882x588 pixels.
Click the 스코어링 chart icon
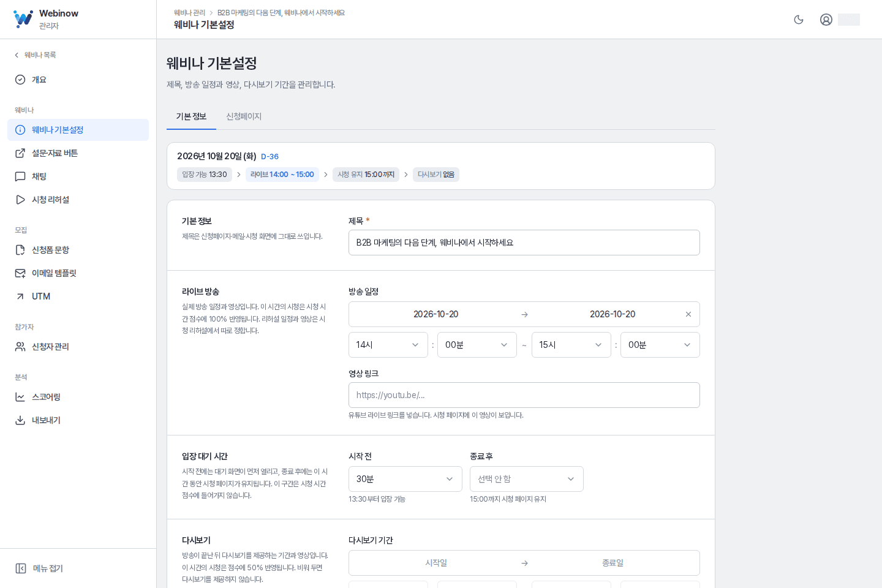[x=20, y=397]
